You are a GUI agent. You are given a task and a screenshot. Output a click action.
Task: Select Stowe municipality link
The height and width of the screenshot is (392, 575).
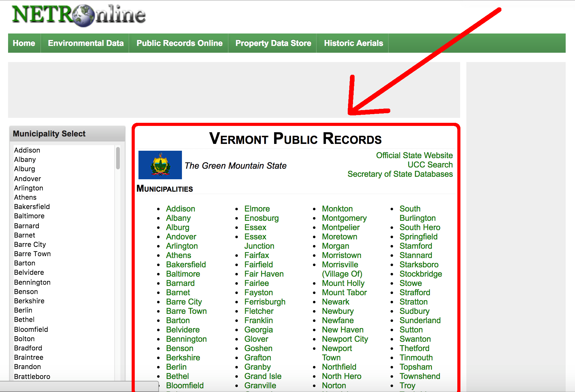pos(410,283)
